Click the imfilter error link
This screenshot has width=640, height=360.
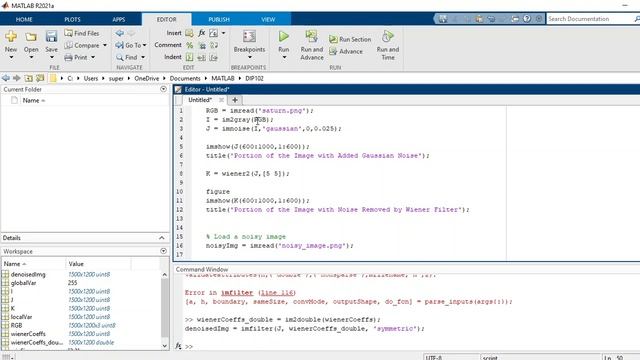click(237, 293)
